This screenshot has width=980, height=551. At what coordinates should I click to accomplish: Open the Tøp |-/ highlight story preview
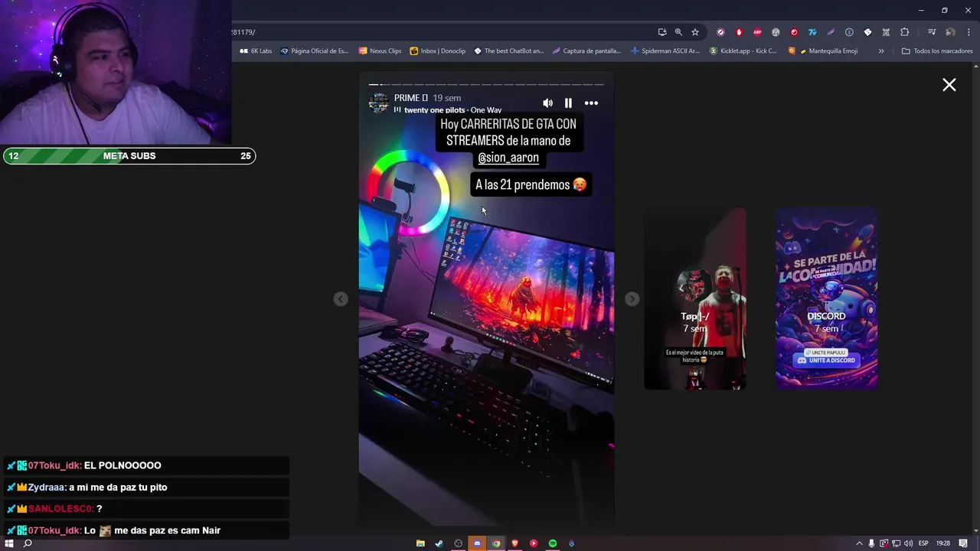click(x=695, y=298)
